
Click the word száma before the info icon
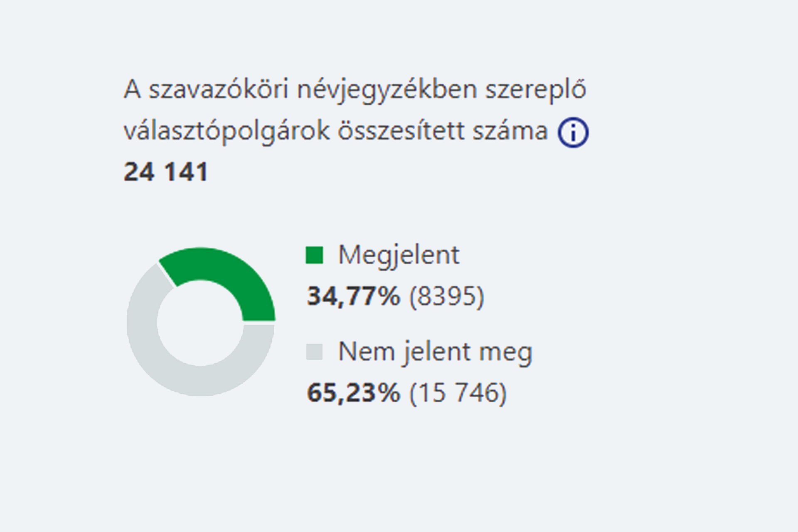pos(510,131)
